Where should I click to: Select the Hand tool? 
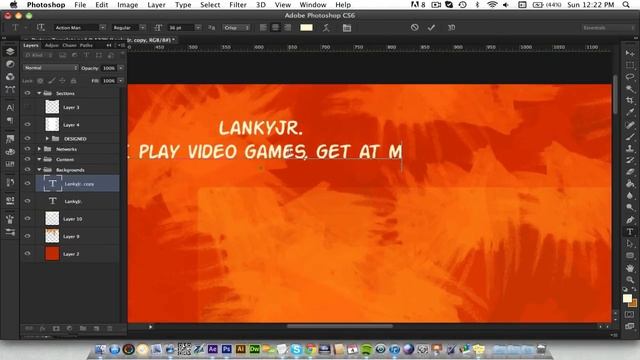[630, 268]
